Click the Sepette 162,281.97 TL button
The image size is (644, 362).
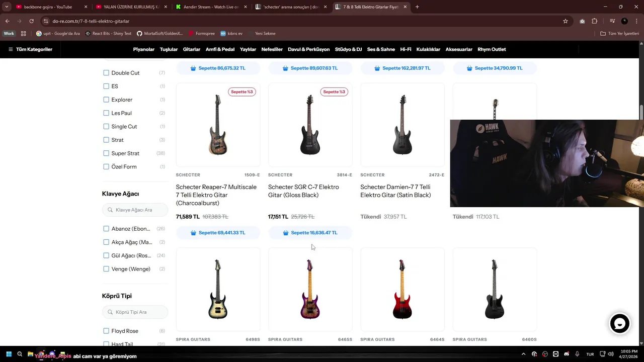(x=403, y=68)
